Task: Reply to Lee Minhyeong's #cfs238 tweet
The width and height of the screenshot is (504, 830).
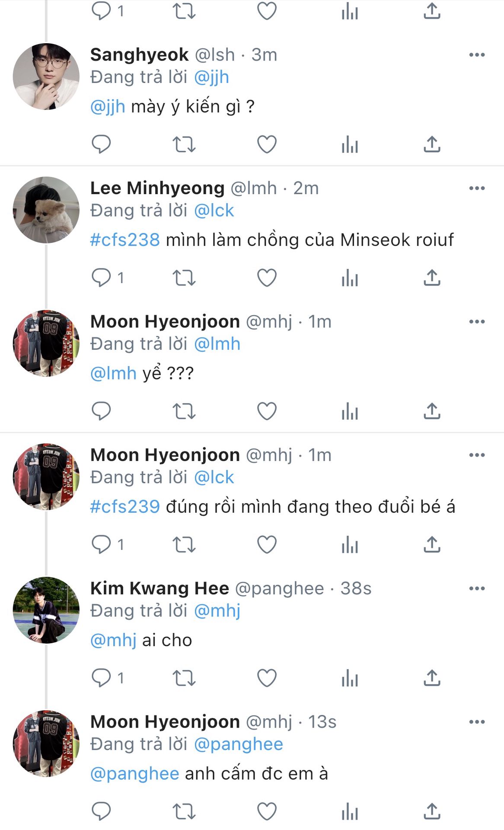Action: [102, 278]
